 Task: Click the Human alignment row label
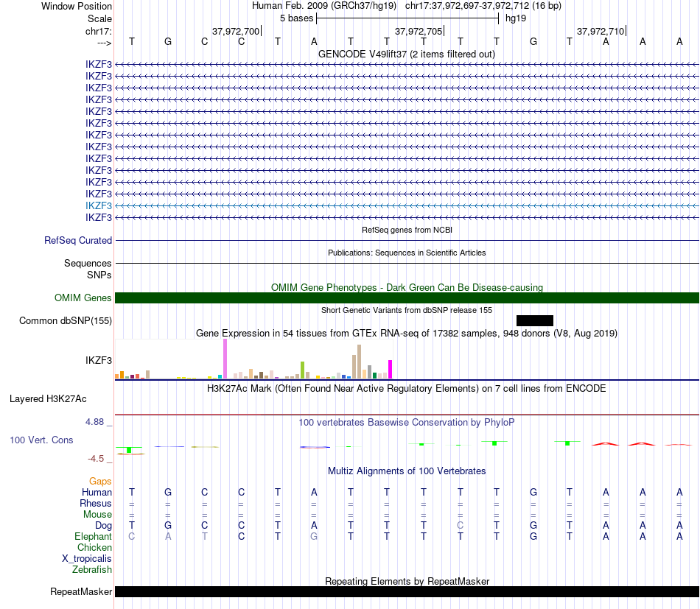[x=97, y=492]
